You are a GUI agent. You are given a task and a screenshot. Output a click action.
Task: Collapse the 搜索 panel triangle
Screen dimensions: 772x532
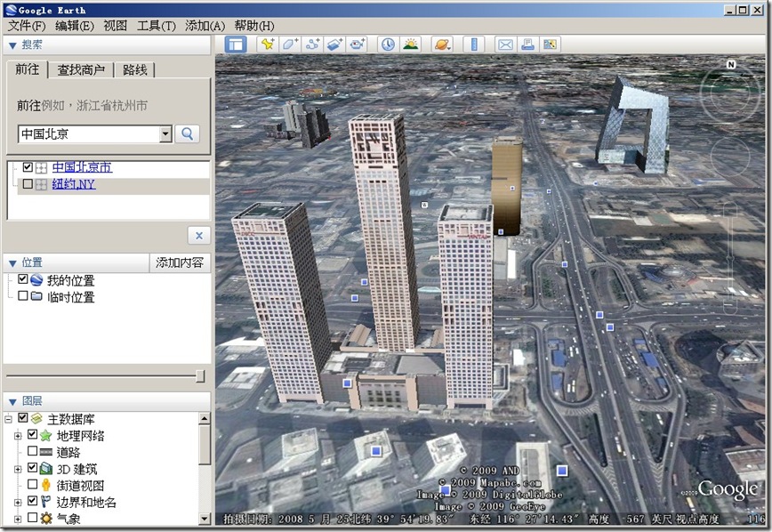(x=12, y=45)
